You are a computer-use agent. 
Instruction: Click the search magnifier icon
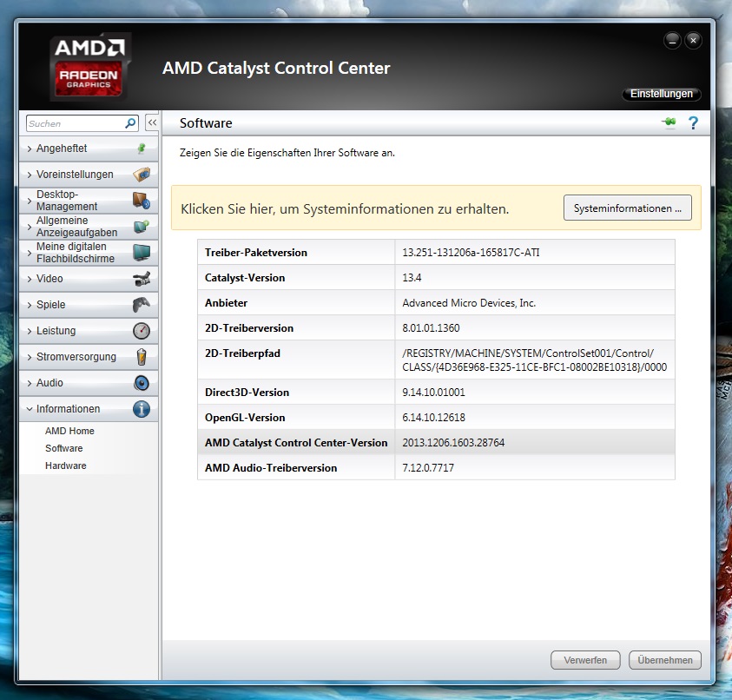pos(130,123)
